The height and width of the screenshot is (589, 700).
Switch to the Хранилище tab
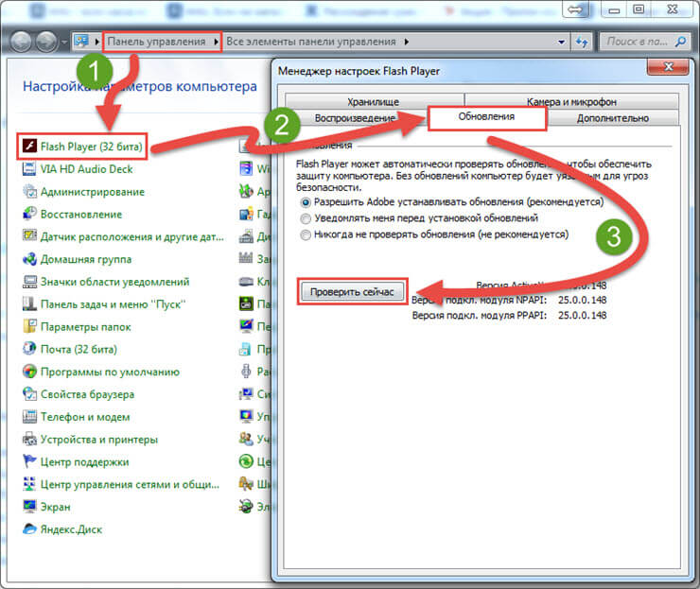pyautogui.click(x=374, y=101)
